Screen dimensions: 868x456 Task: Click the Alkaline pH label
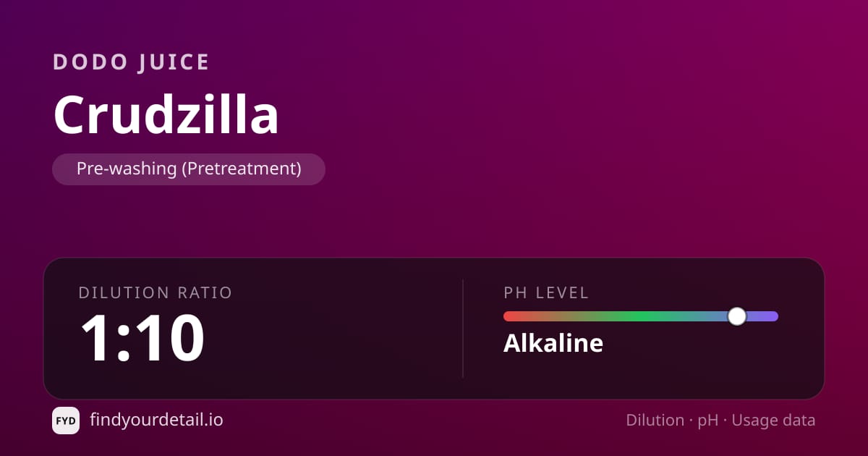pyautogui.click(x=553, y=342)
